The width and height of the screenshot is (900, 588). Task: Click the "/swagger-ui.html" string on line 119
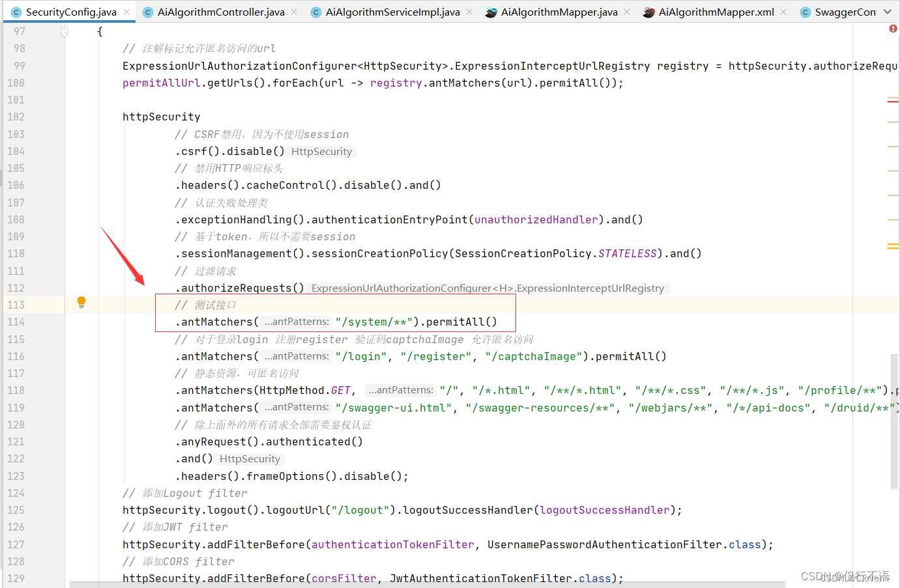pyautogui.click(x=394, y=408)
